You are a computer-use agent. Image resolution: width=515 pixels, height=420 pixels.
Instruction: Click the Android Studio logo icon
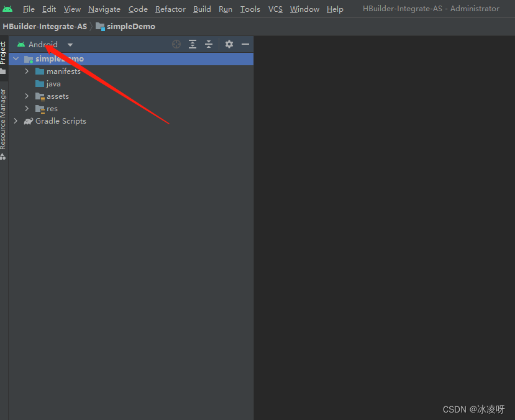tap(7, 9)
